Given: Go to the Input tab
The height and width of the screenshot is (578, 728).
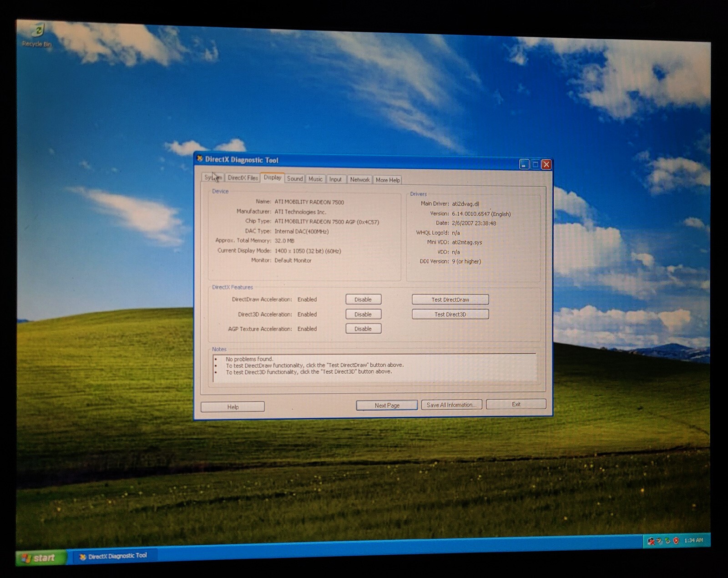Looking at the screenshot, I should [335, 179].
